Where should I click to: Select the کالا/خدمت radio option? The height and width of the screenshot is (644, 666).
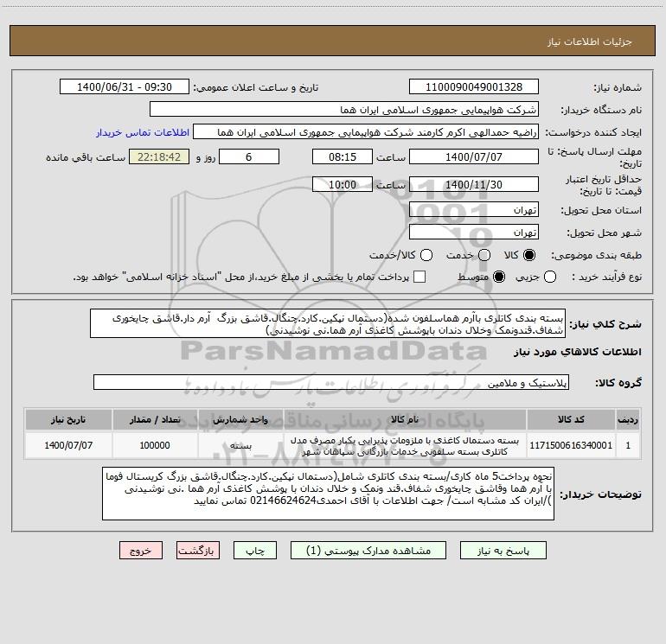click(x=426, y=255)
